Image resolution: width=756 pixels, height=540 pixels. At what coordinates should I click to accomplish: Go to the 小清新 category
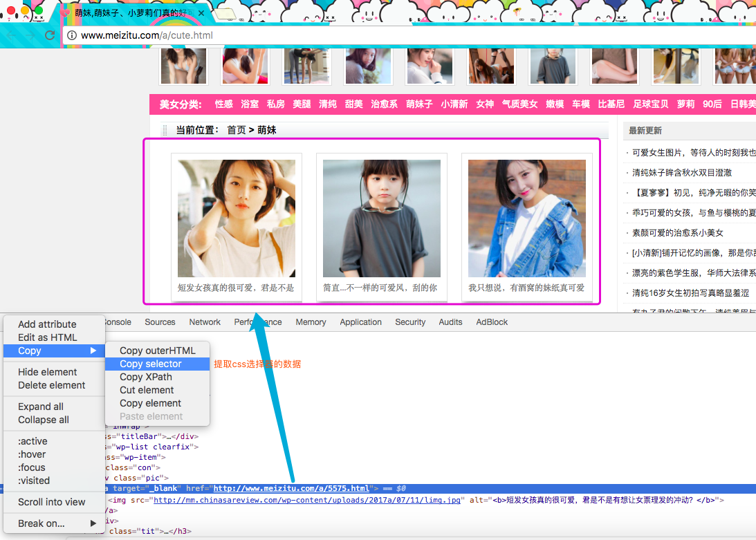click(x=454, y=104)
